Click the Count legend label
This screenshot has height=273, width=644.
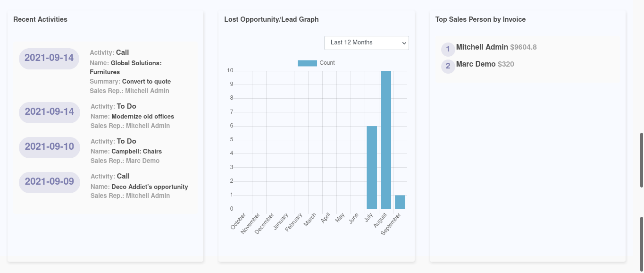[327, 63]
